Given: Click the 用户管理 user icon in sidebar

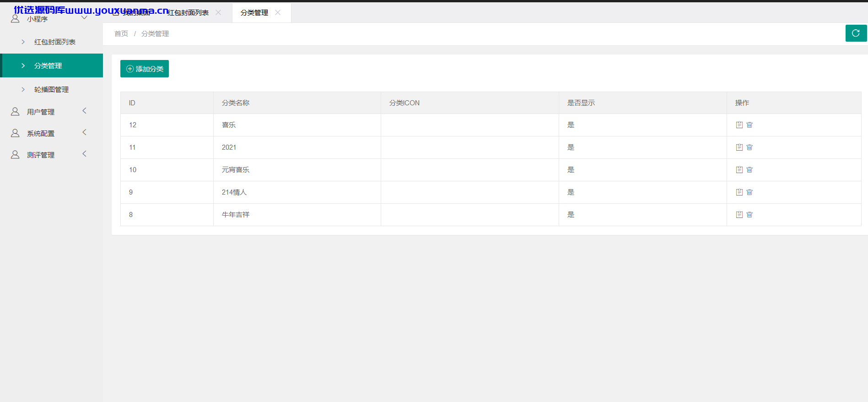Looking at the screenshot, I should (15, 111).
